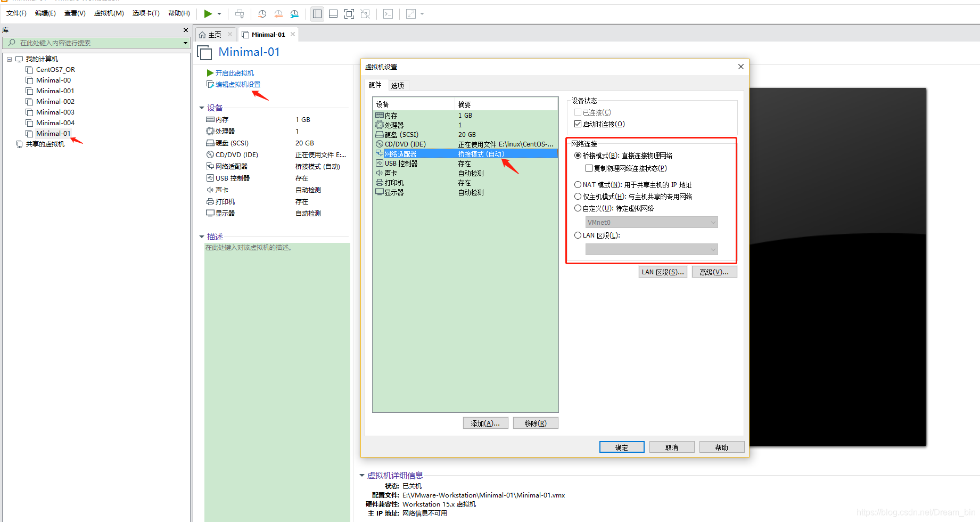Select the USB 控制器 icon in dialog list

point(380,163)
